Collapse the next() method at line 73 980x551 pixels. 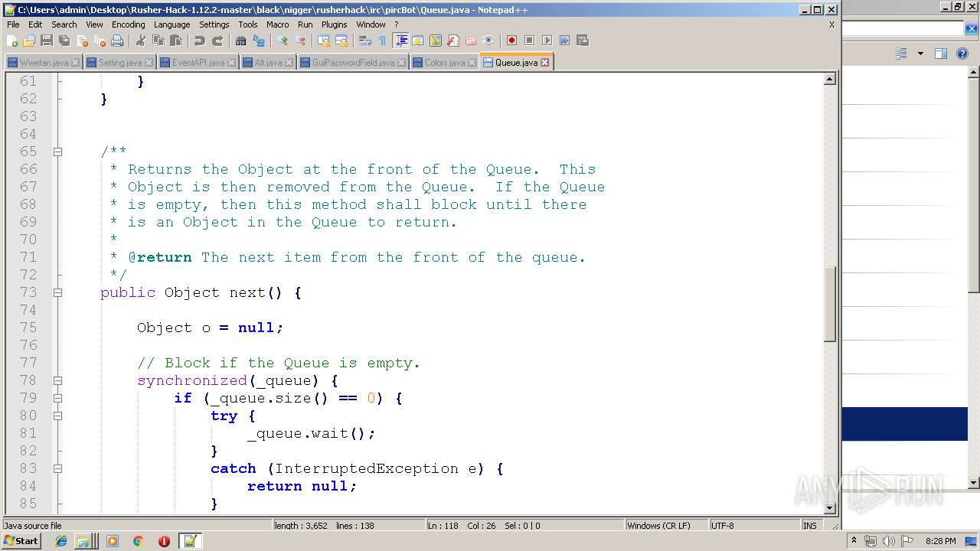click(x=57, y=292)
